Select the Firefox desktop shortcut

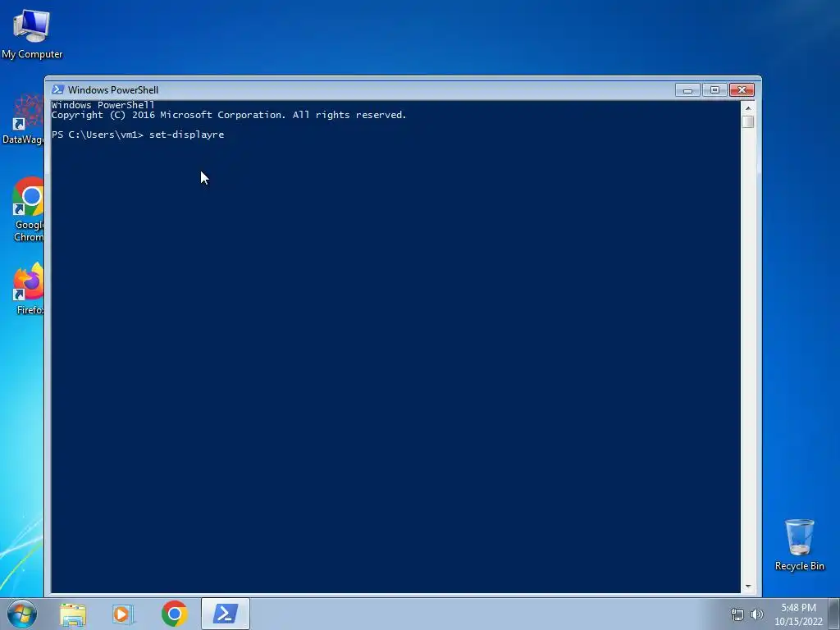pyautogui.click(x=28, y=288)
